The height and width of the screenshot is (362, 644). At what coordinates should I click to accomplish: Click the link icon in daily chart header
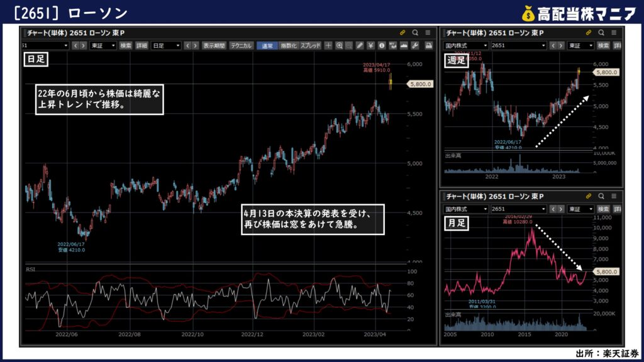402,33
